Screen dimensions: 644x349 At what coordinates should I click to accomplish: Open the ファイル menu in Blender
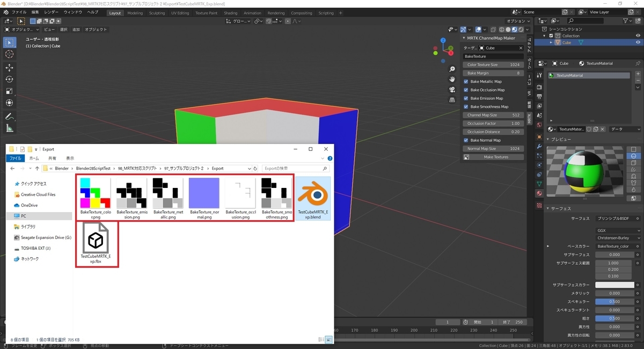tap(19, 12)
